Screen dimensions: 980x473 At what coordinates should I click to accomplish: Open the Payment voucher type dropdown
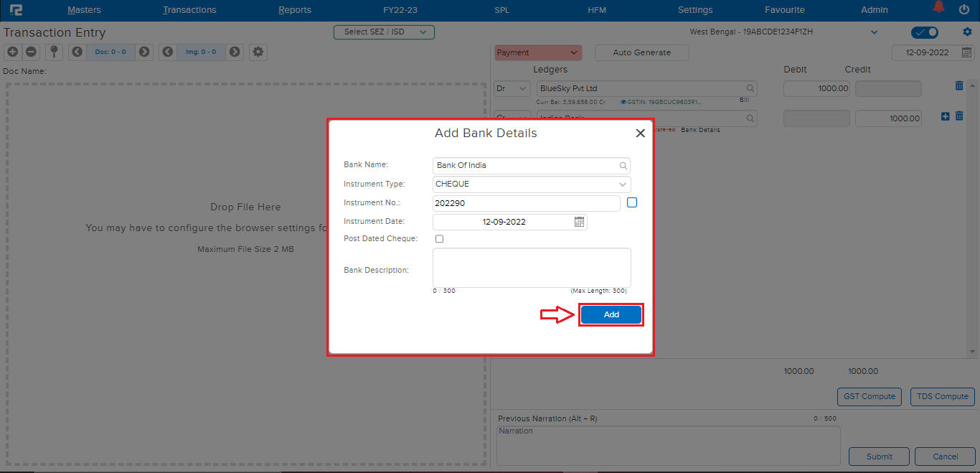(537, 52)
